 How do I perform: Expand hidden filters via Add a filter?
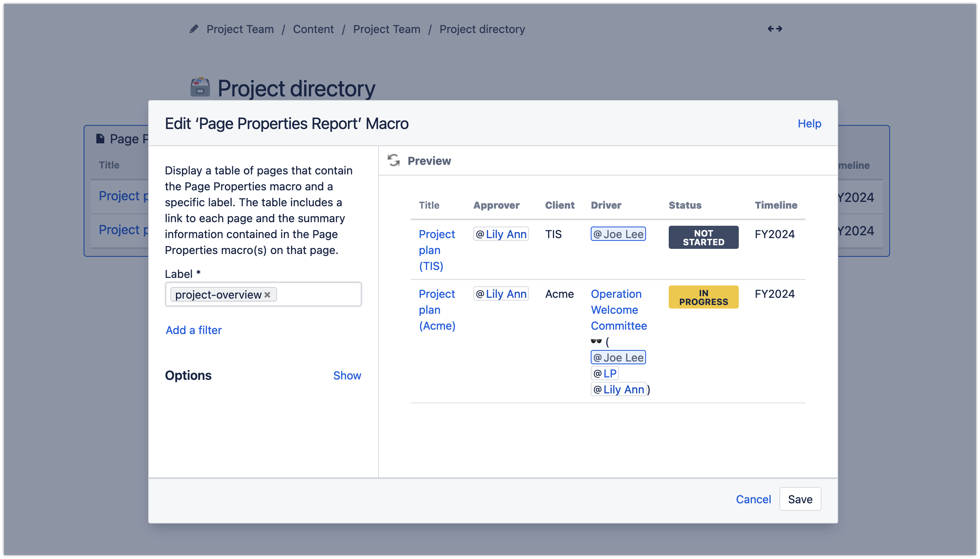coord(193,330)
